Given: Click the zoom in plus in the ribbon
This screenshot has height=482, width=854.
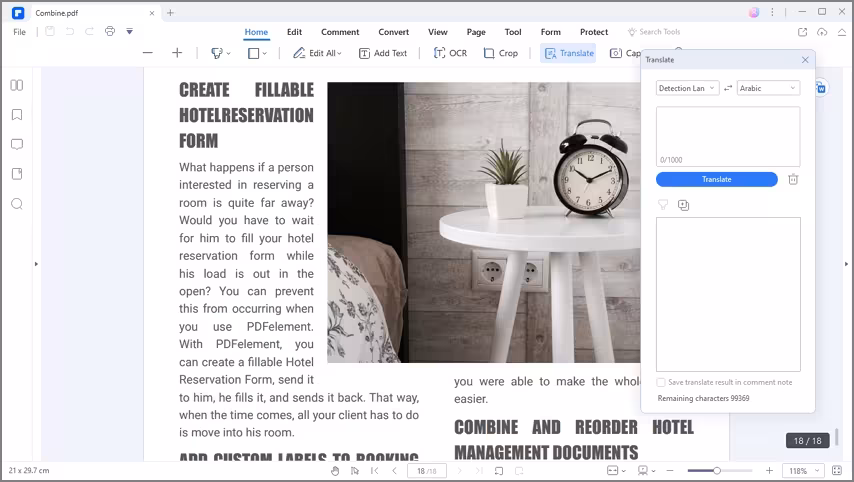Looking at the screenshot, I should pos(177,53).
